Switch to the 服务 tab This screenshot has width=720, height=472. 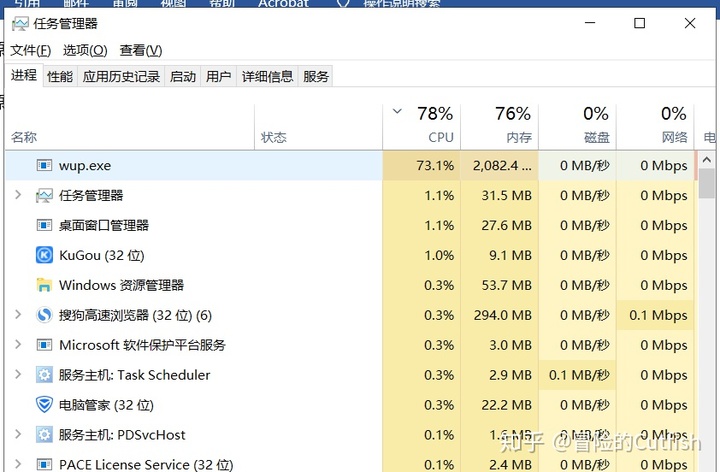(x=315, y=76)
